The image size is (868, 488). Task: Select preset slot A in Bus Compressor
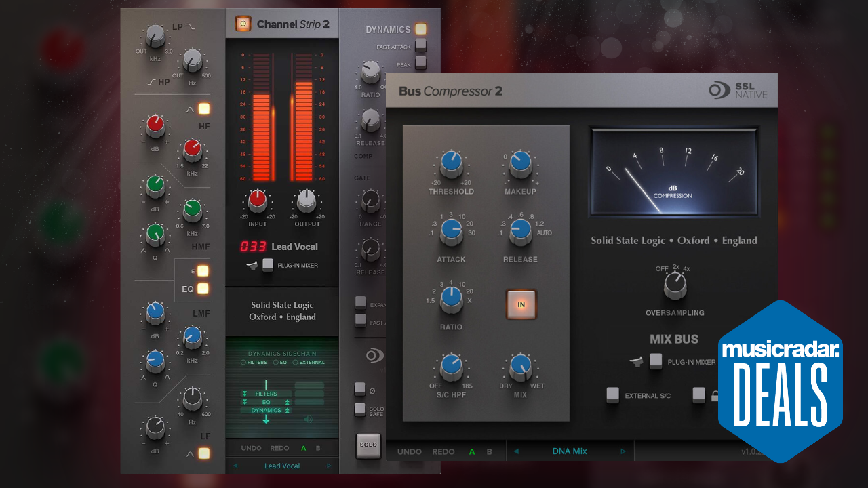coord(472,452)
